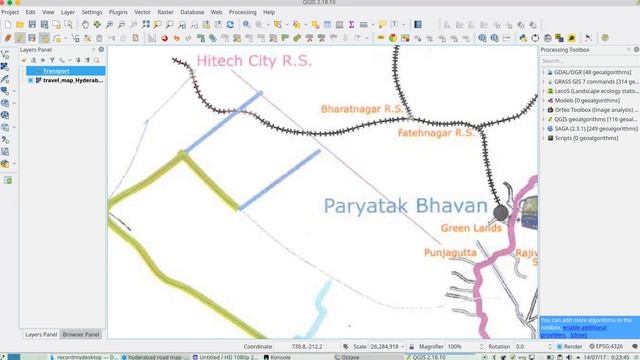Open a project via the folder icon
The width and height of the screenshot is (640, 360).
point(20,25)
